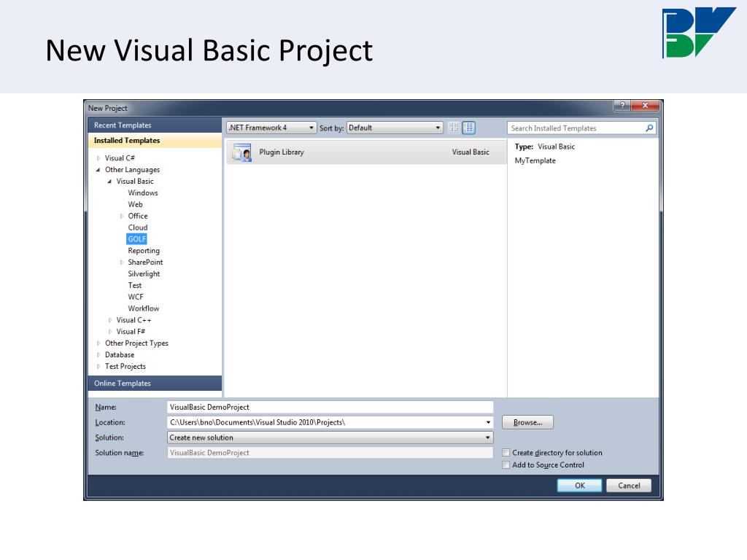Collapse the Visual Basic node
Screen dimensions: 747x560
point(109,182)
